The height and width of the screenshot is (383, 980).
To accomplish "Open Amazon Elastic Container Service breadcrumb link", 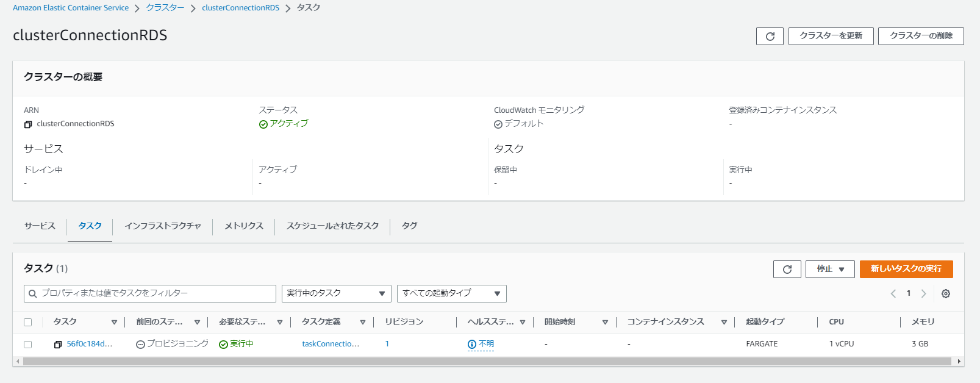I will pyautogui.click(x=71, y=8).
